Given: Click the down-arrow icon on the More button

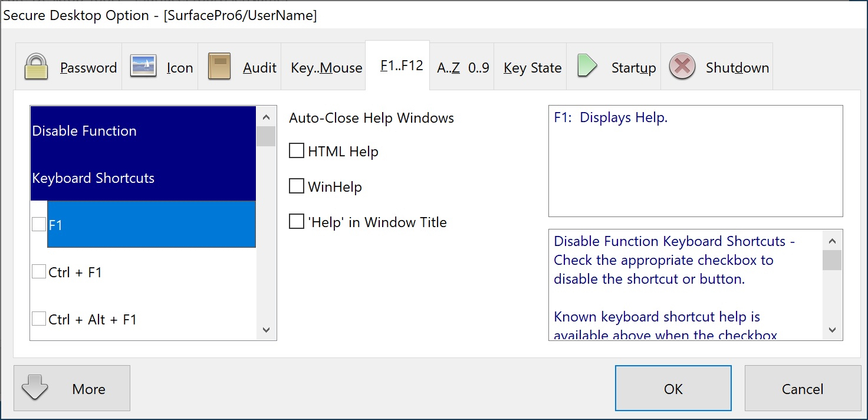Looking at the screenshot, I should tap(35, 388).
